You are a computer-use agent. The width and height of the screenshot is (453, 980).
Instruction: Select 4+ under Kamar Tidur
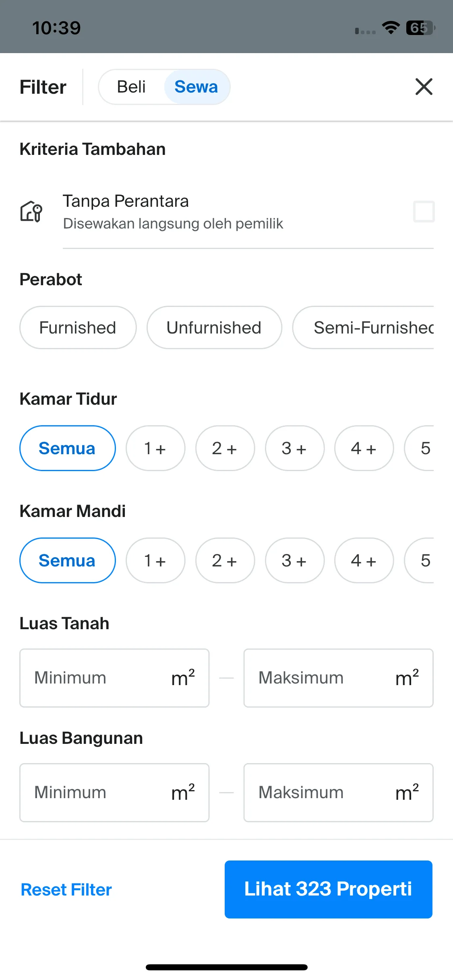[x=364, y=448]
